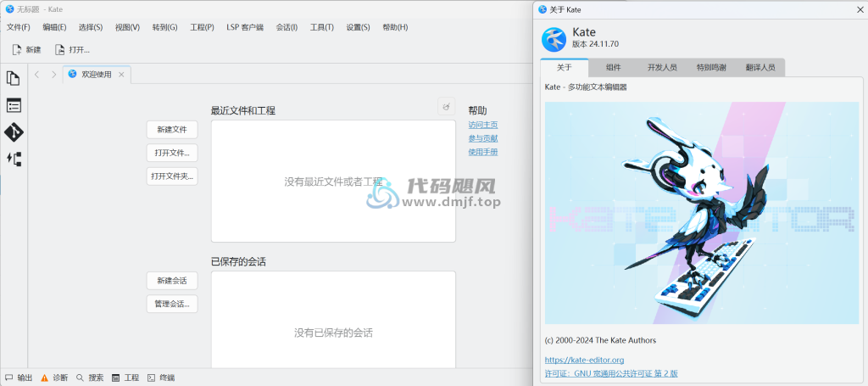868x386 pixels.
Task: Open the 选择(S) menu
Action: [x=90, y=27]
